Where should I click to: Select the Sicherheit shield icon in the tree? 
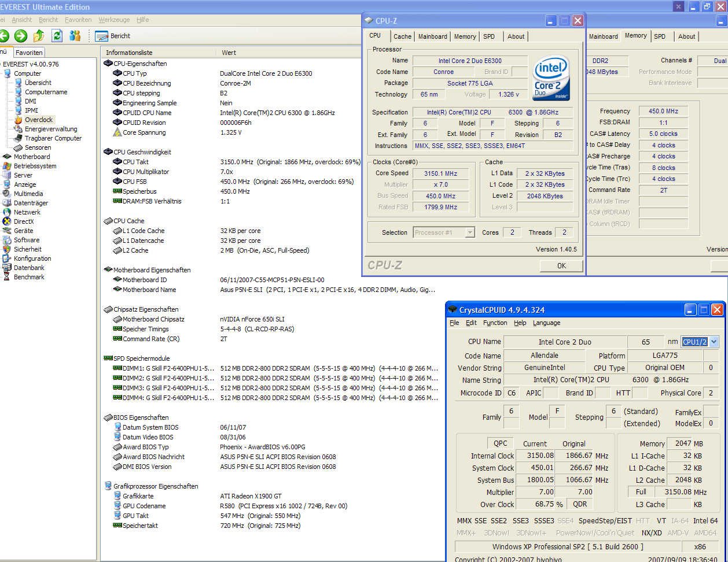(7, 249)
